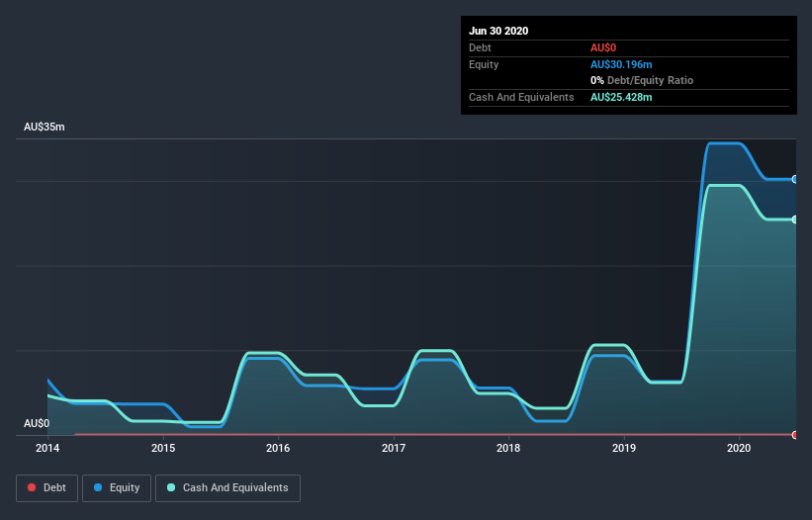Toggle the Equity legend series
812x520 pixels.
click(x=117, y=488)
